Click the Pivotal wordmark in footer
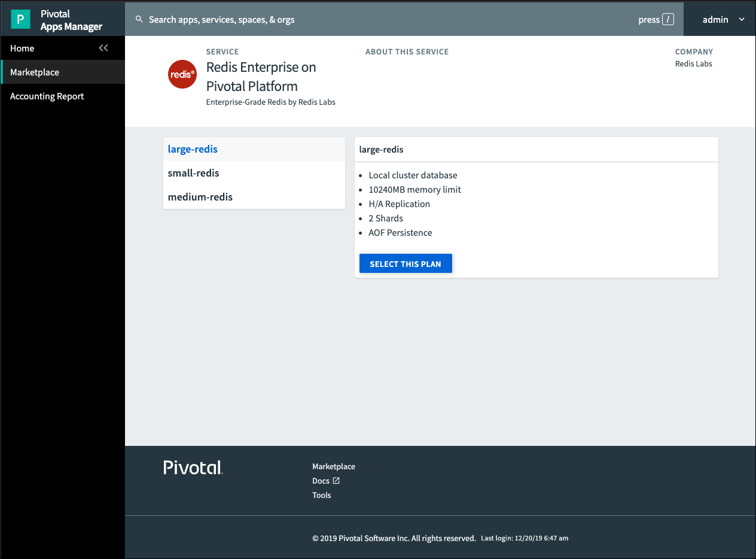The image size is (756, 559). 193,467
